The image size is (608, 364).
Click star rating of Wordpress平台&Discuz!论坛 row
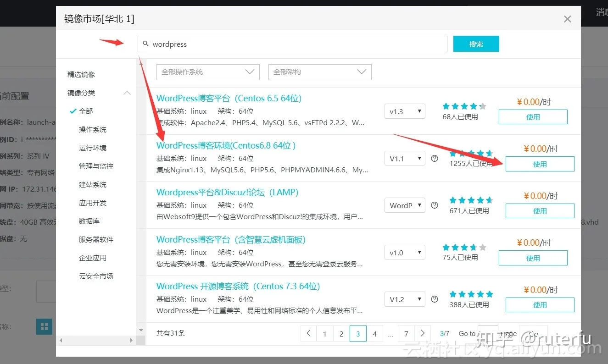coord(471,200)
